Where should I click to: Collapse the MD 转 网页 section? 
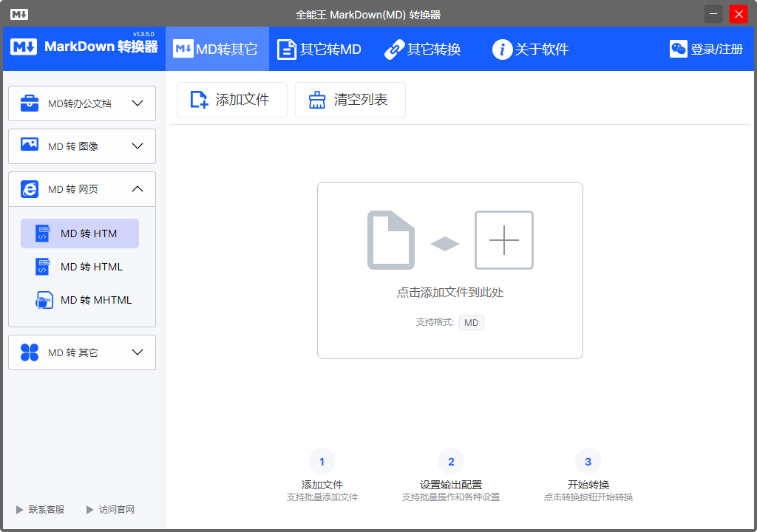pyautogui.click(x=82, y=189)
